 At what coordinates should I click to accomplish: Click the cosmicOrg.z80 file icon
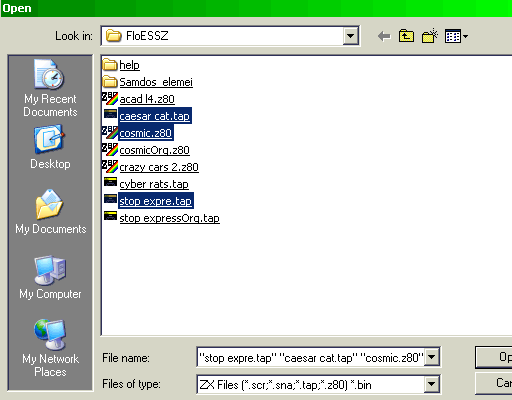110,150
